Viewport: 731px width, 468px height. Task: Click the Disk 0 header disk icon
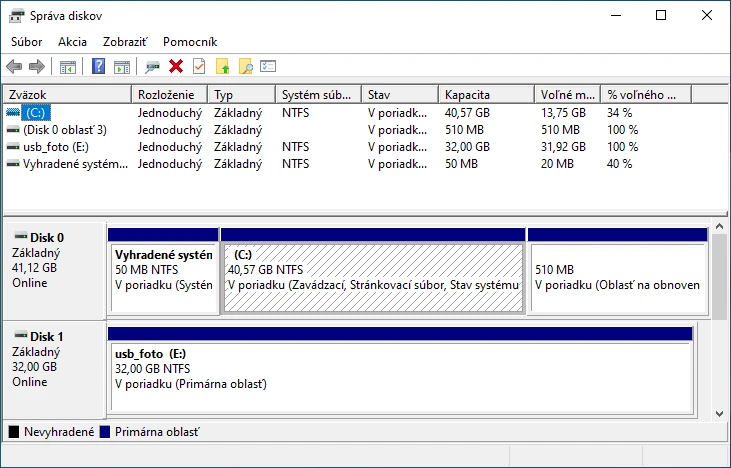[x=21, y=236]
